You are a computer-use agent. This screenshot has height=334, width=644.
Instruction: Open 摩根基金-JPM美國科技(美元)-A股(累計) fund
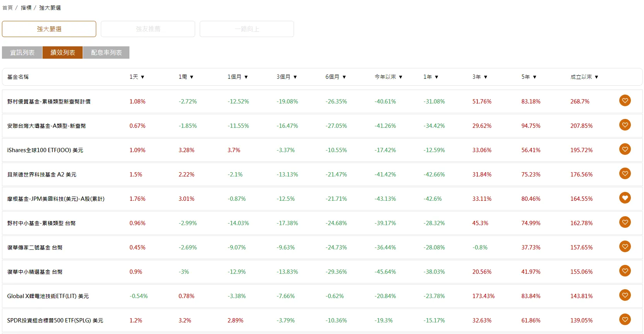pyautogui.click(x=56, y=199)
